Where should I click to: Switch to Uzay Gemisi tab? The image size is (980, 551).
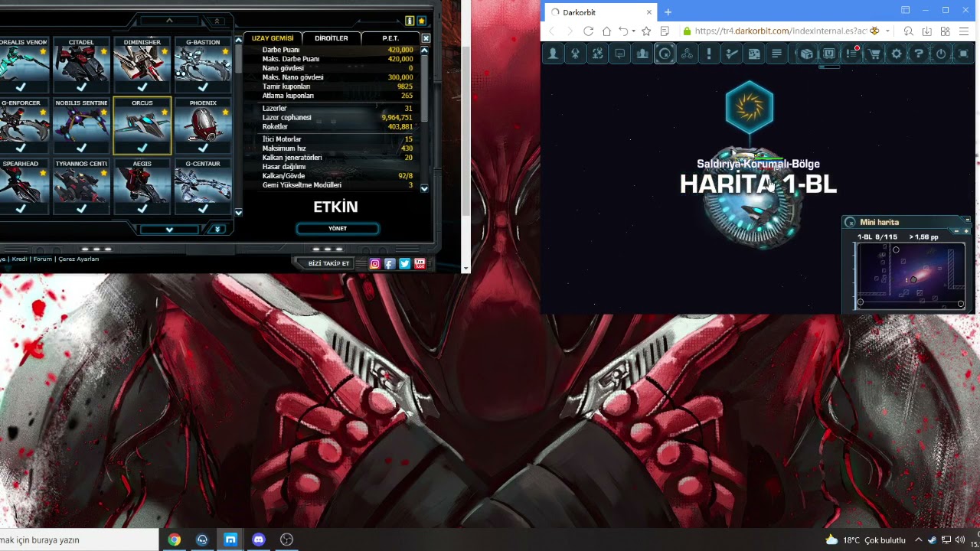[x=273, y=38]
